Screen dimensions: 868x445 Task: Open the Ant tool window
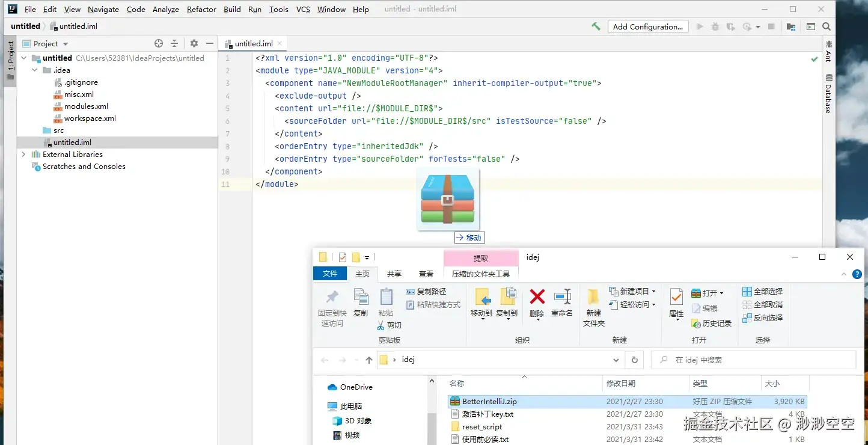tap(828, 51)
